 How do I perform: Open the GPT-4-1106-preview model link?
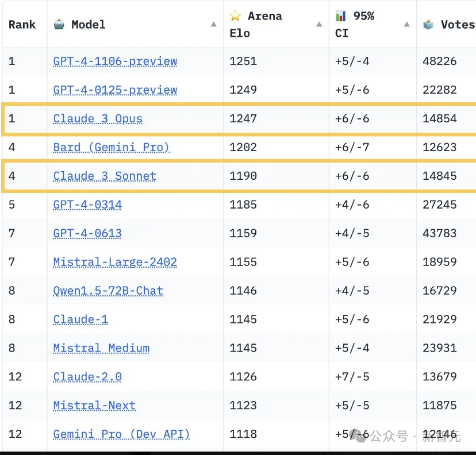115,61
